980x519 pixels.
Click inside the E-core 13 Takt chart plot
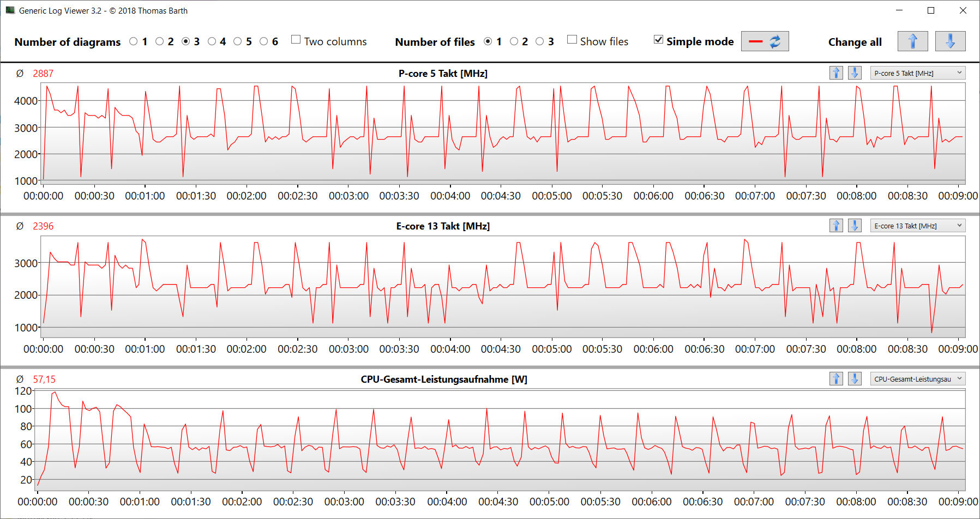pyautogui.click(x=503, y=287)
